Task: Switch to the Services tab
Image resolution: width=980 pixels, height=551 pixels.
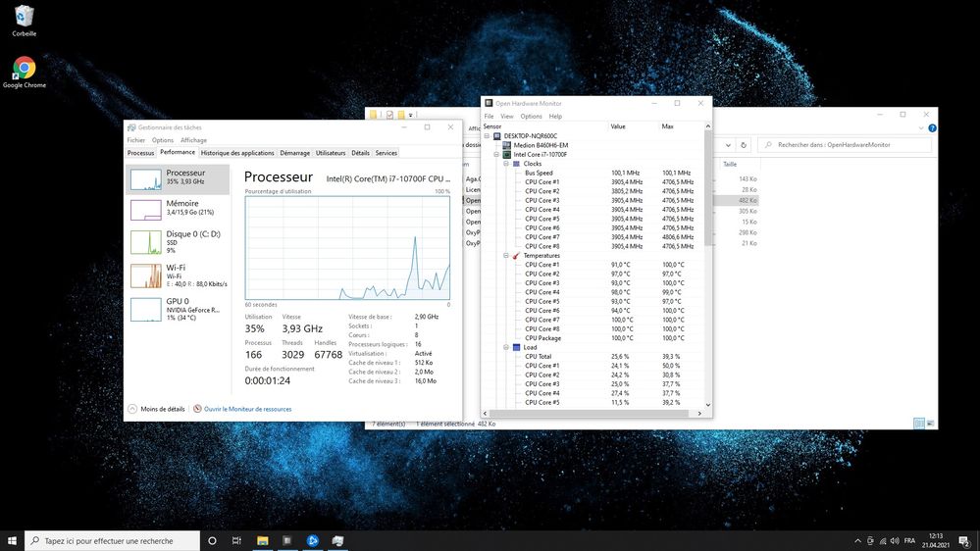Action: 387,152
